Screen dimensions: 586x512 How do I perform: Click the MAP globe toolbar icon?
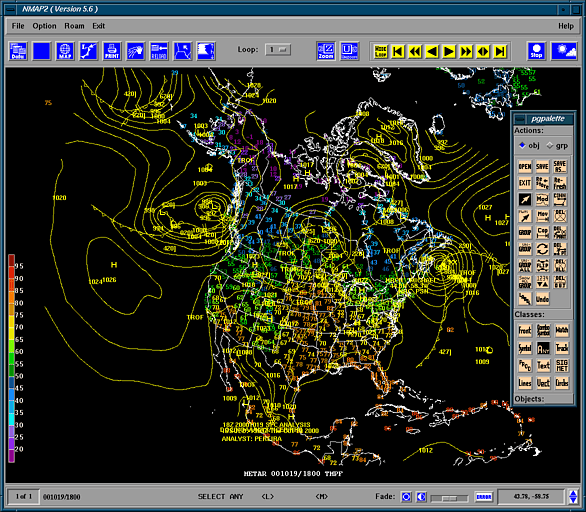(x=65, y=51)
